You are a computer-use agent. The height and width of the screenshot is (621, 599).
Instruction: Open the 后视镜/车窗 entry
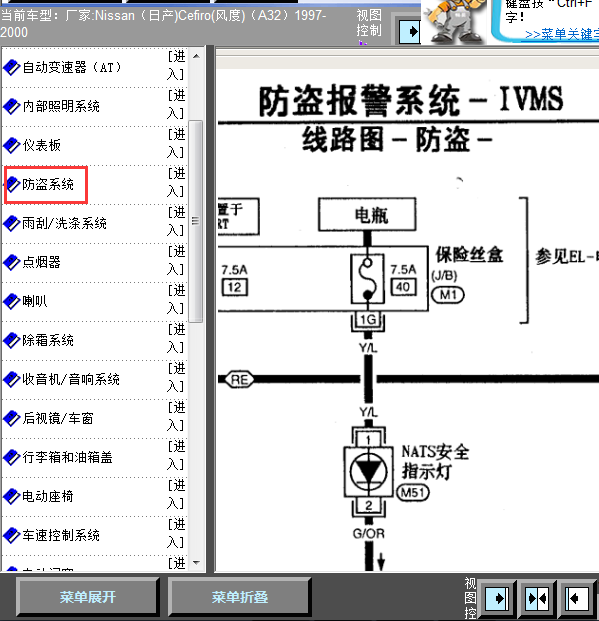[58, 418]
